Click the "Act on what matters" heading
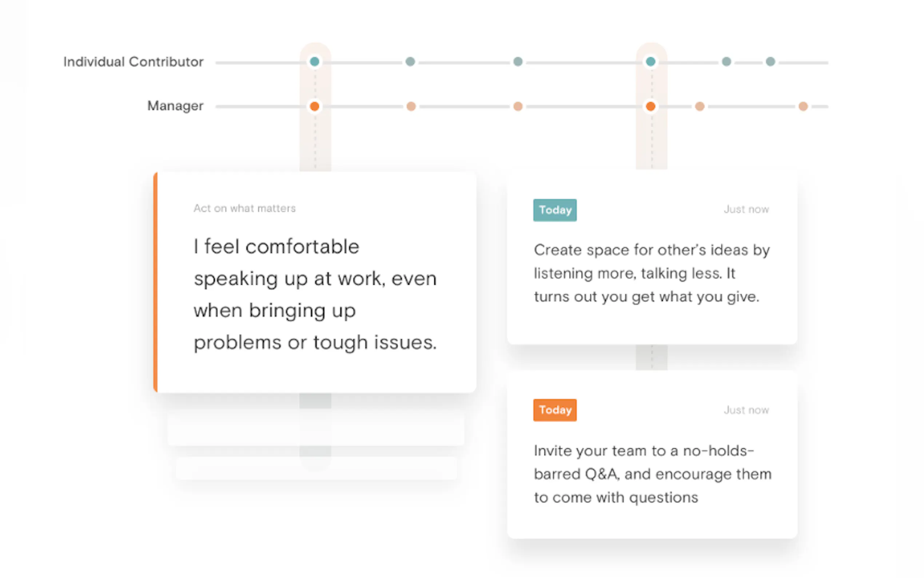 244,208
